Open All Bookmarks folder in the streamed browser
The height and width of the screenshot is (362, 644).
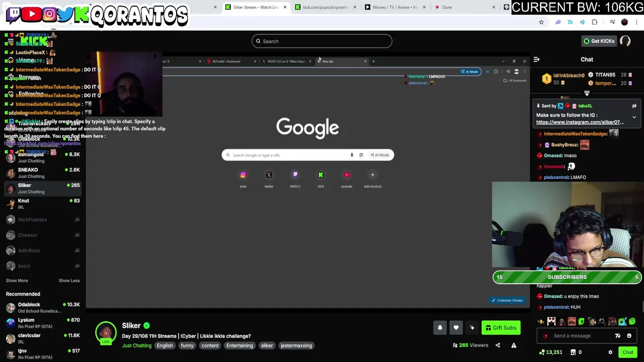click(x=515, y=80)
